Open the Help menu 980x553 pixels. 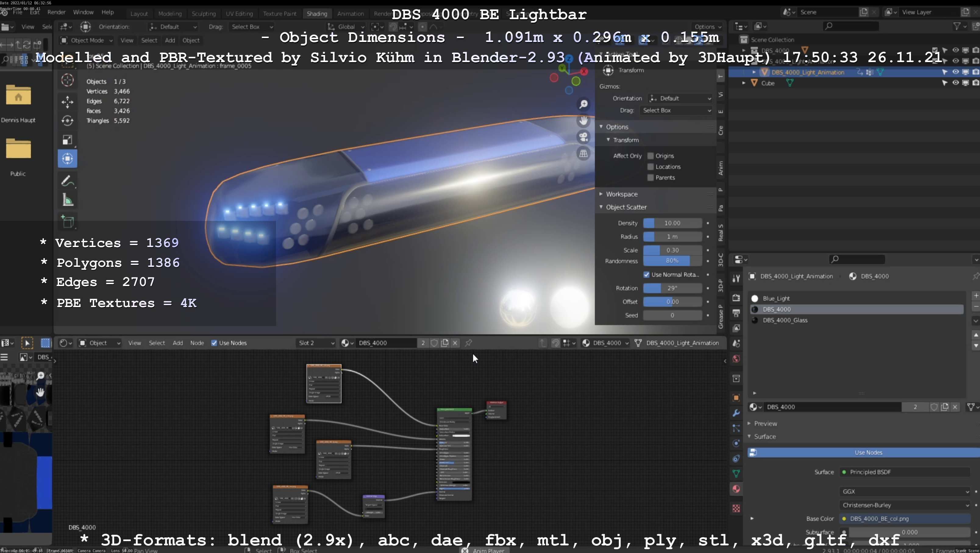(x=108, y=12)
